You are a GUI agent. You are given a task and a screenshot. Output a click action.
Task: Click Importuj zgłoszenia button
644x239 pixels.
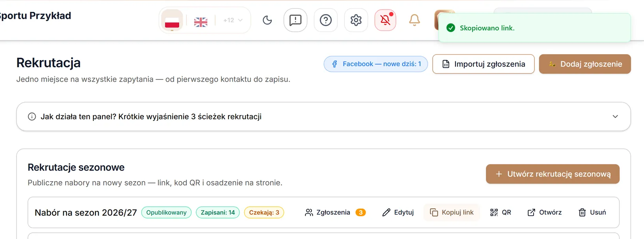(x=483, y=64)
